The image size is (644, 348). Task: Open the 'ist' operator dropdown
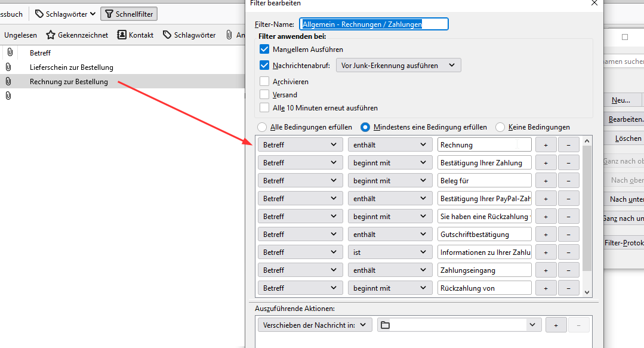[390, 252]
